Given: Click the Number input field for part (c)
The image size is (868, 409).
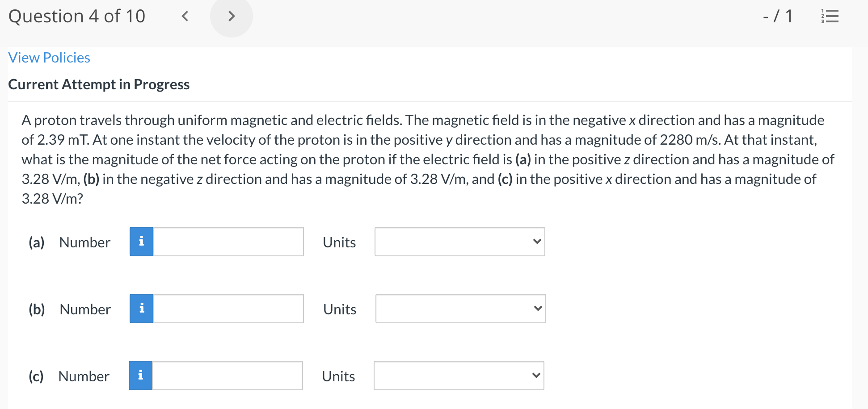Looking at the screenshot, I should tap(228, 375).
